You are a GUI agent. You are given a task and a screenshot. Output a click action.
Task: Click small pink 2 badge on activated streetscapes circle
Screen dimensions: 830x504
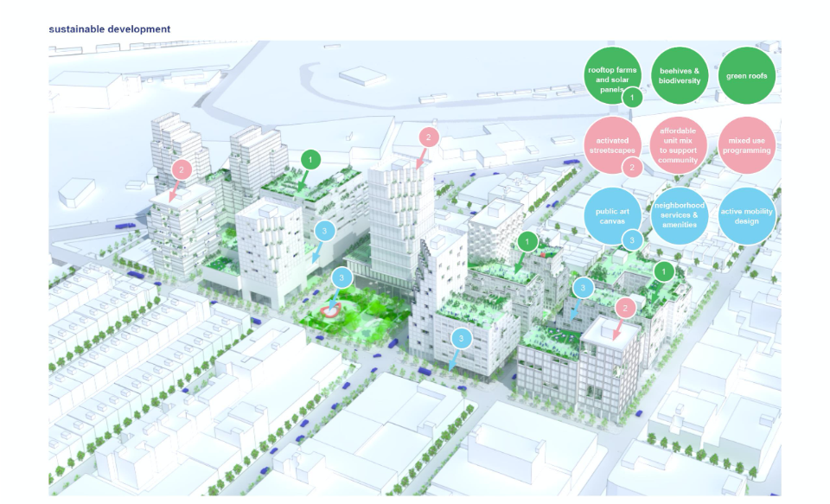pyautogui.click(x=632, y=168)
